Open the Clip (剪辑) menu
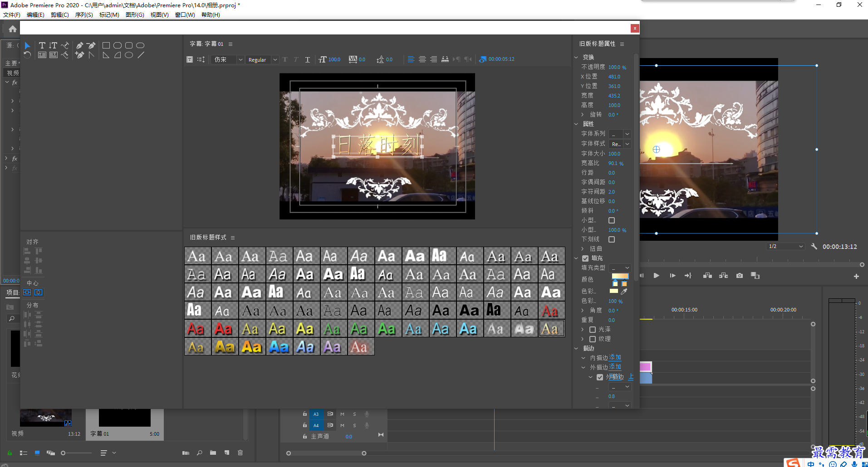868x467 pixels. tap(60, 15)
